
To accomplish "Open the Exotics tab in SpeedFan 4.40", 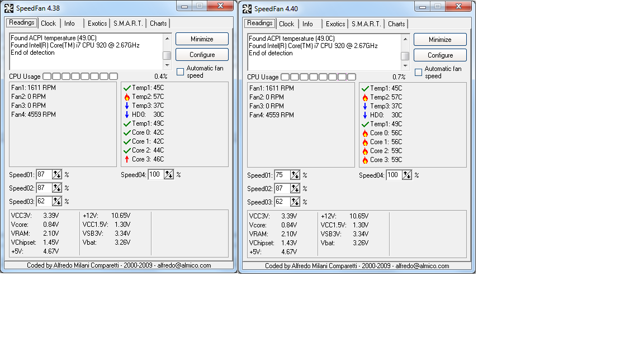I will 335,24.
